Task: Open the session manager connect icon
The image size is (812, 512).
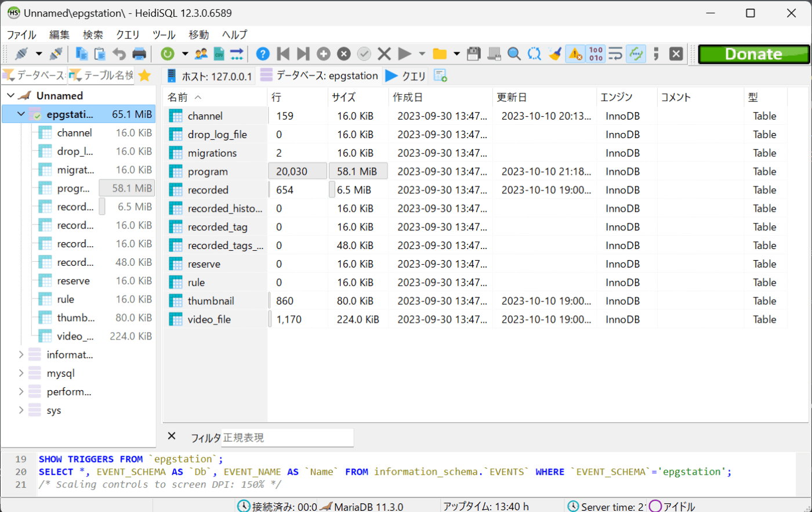Action: (x=21, y=54)
